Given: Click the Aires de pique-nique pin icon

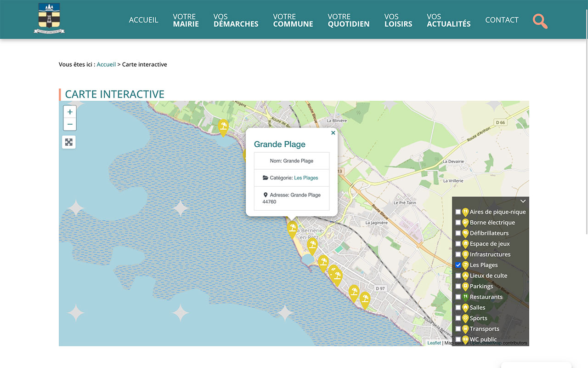Looking at the screenshot, I should tap(465, 212).
